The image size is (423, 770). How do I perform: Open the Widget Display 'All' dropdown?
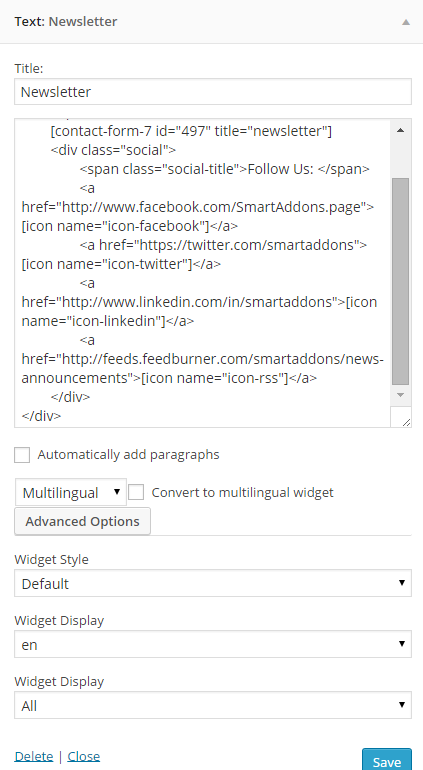pos(213,706)
